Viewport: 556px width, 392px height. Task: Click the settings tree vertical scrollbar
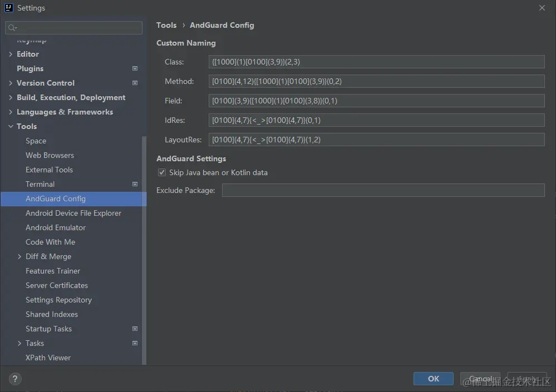pyautogui.click(x=144, y=250)
